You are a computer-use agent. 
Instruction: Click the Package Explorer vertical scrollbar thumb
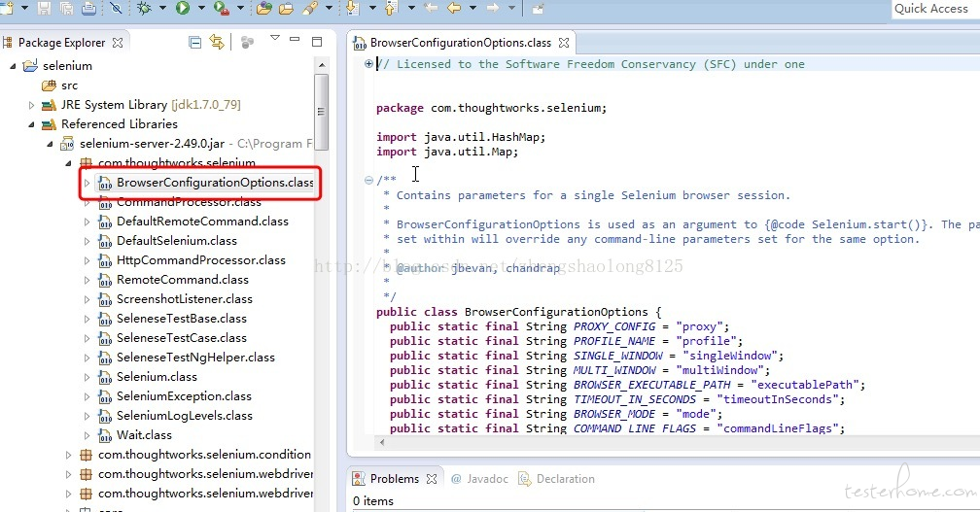coord(321,112)
